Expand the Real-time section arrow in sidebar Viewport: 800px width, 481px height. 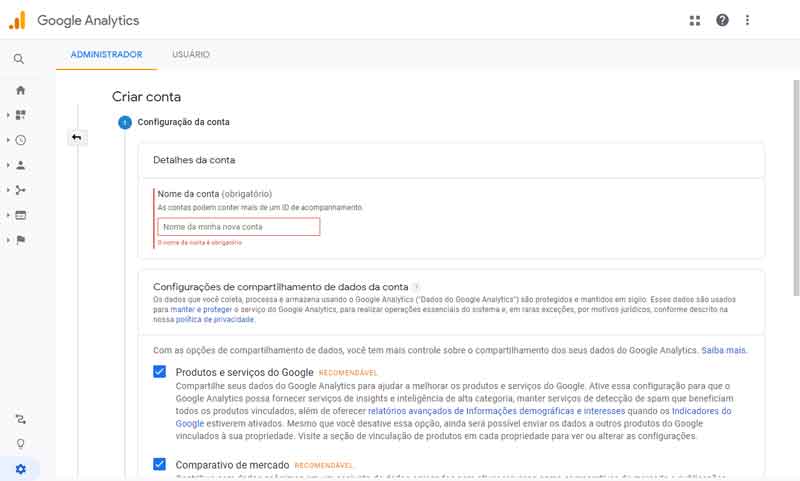tap(8, 140)
